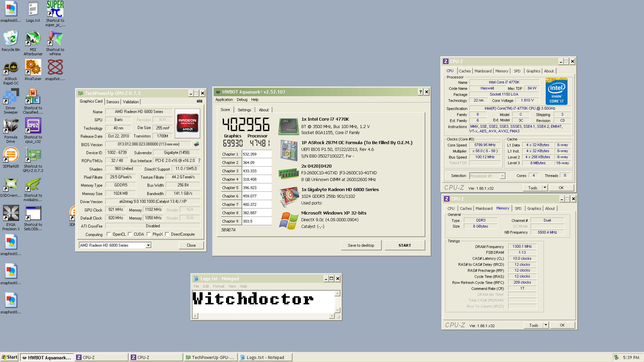
Task: Click the Radeon Graphics logo in GPU-Z
Action: (187, 123)
